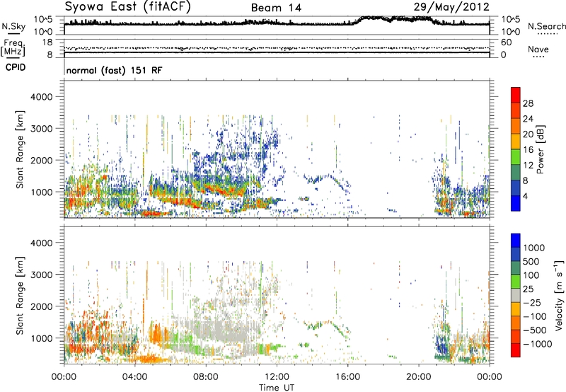Select the 20:00 time tick label
566x392 pixels.
tap(419, 377)
